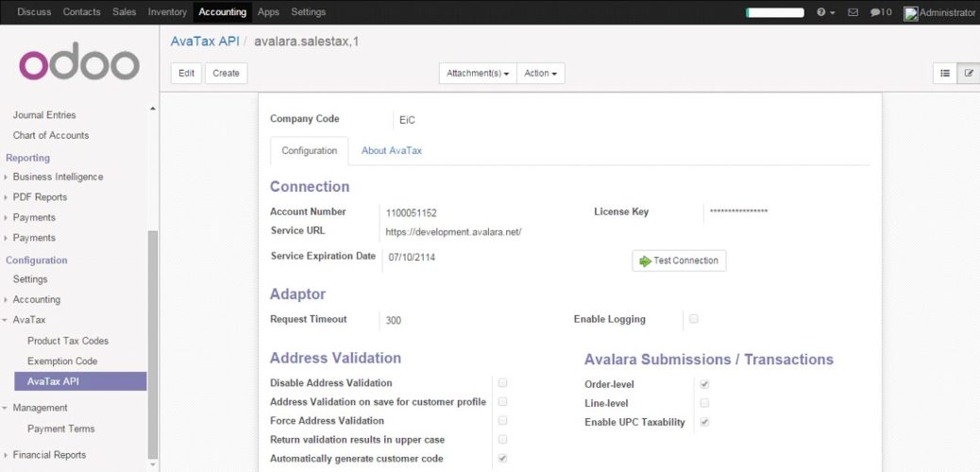Toggle Order-level checkbox

[704, 384]
